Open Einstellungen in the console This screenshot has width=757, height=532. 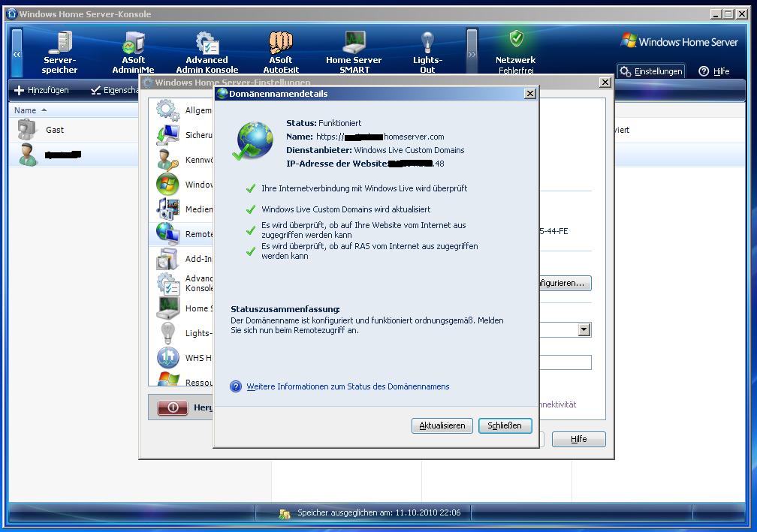[652, 71]
